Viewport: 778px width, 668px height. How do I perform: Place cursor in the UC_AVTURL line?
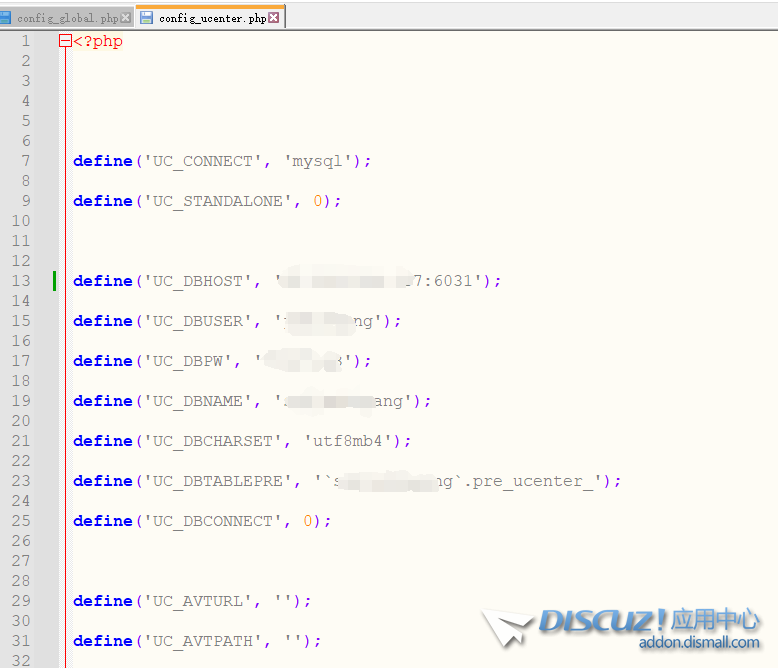[x=192, y=601]
